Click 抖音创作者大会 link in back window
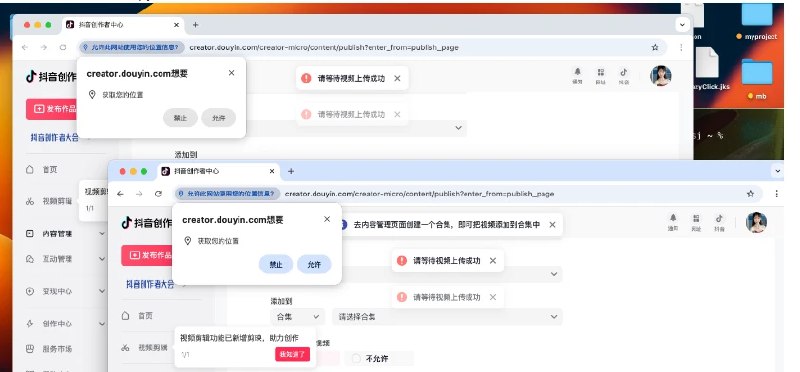 tap(55, 137)
